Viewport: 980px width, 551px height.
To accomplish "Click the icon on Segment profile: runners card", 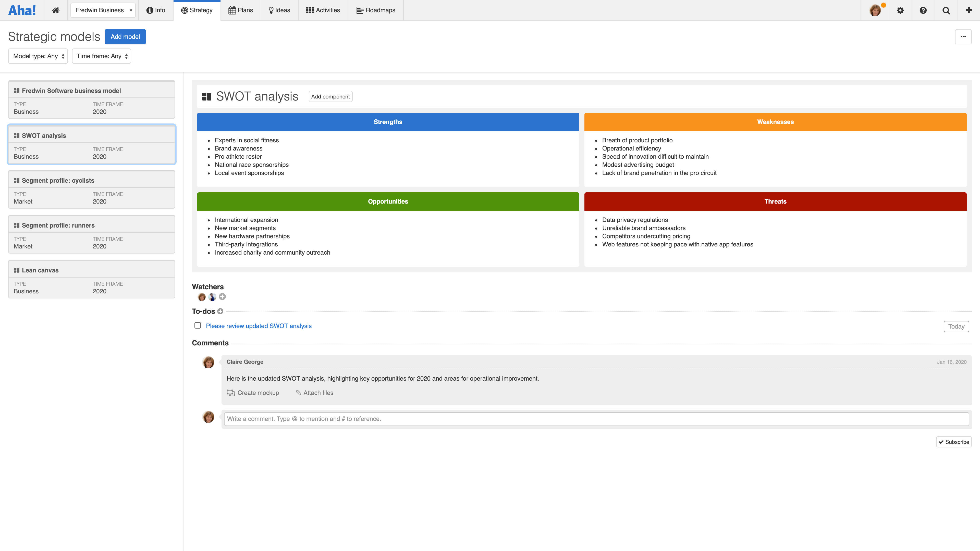I will [x=16, y=225].
